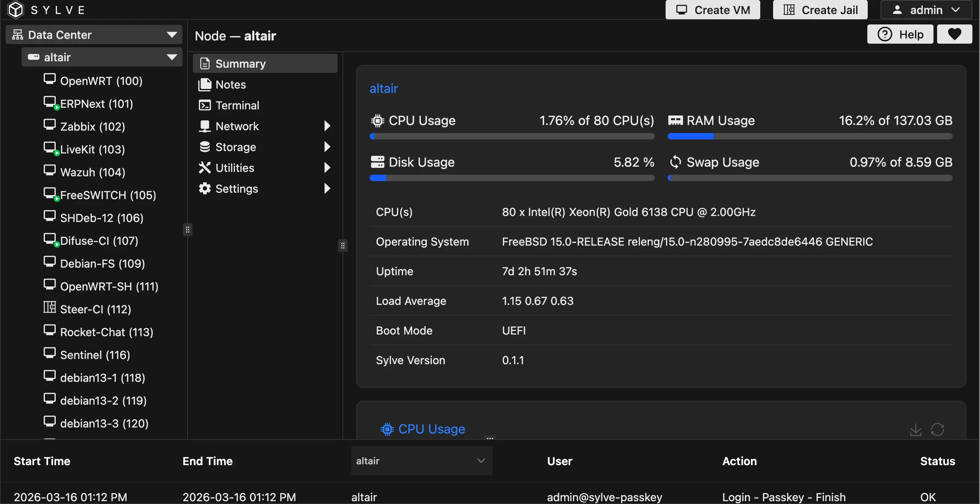The height and width of the screenshot is (504, 980).
Task: Click the Create Jail button
Action: (x=820, y=10)
